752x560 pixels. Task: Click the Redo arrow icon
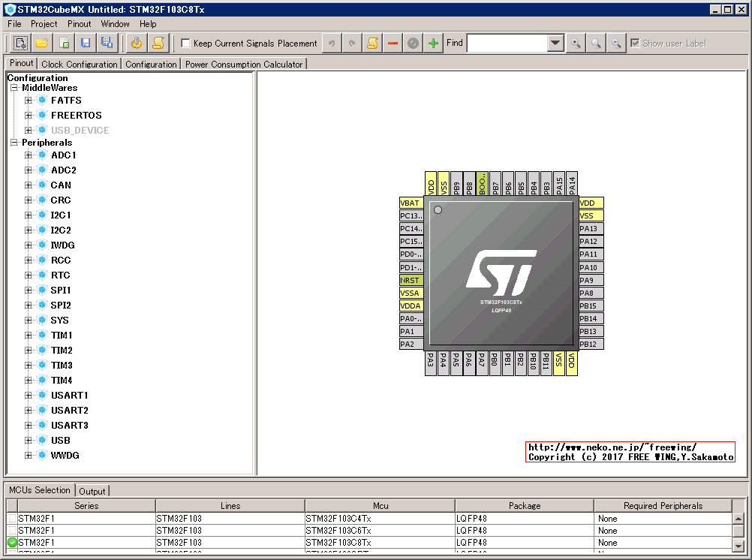[x=351, y=44]
